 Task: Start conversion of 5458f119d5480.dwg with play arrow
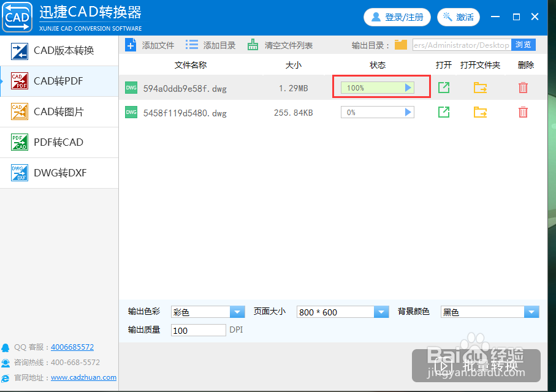point(408,112)
